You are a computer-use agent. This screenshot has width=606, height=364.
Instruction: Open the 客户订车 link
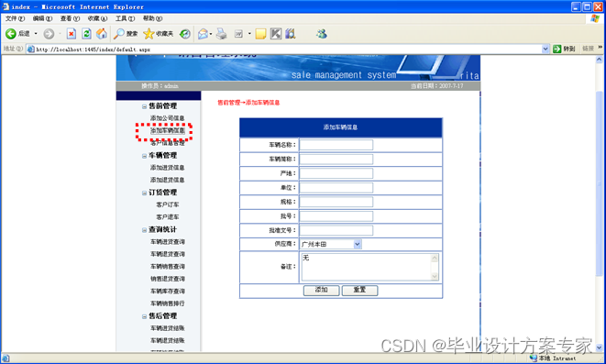tap(168, 204)
